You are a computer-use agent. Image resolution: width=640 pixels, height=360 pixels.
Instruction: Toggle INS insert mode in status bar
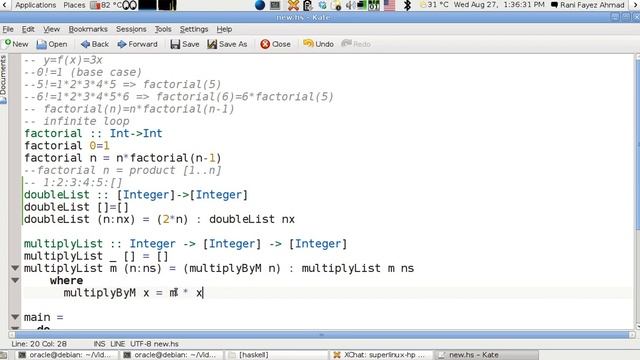99,344
